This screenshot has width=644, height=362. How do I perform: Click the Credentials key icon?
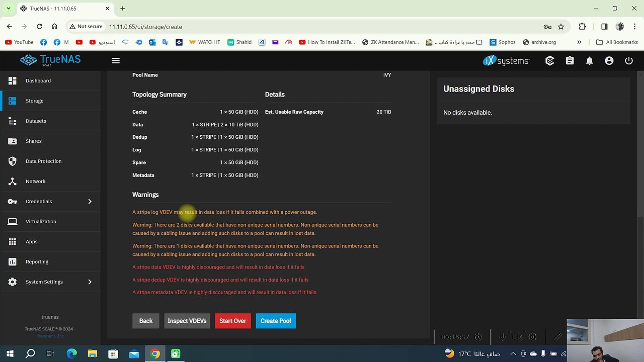click(x=13, y=201)
